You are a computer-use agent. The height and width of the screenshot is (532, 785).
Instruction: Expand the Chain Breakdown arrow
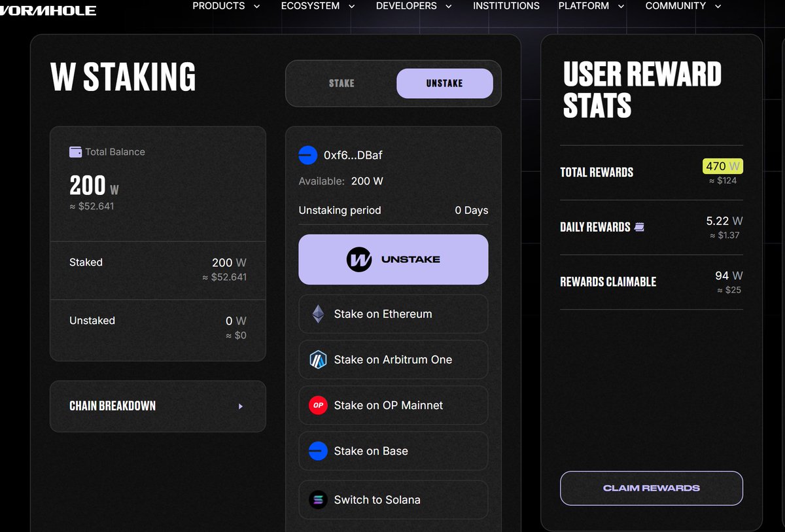pos(241,406)
